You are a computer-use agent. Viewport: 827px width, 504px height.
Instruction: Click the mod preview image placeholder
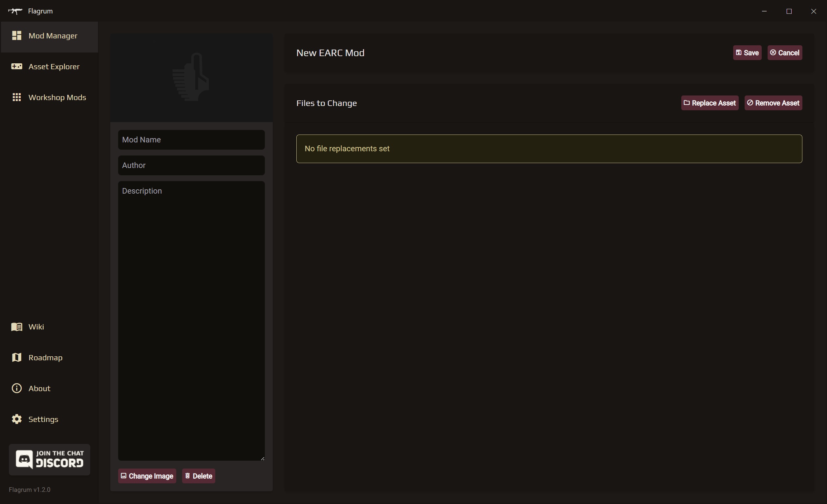pyautogui.click(x=191, y=77)
